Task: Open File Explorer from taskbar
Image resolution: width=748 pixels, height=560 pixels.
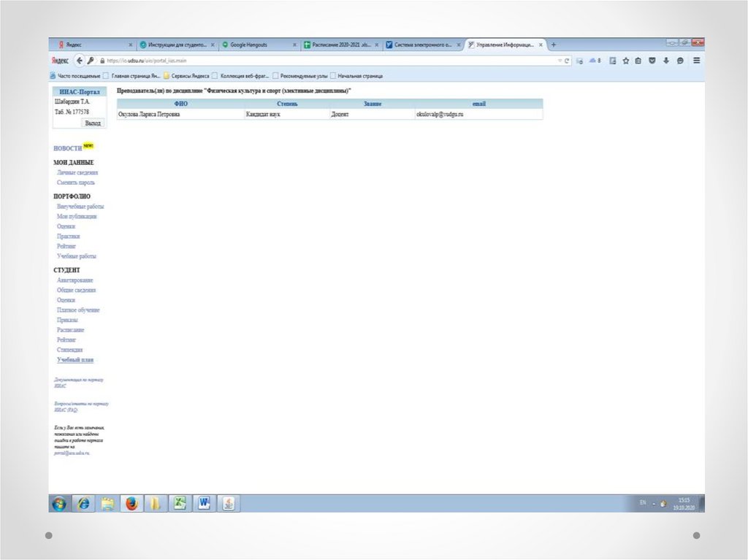Action: pos(108,504)
